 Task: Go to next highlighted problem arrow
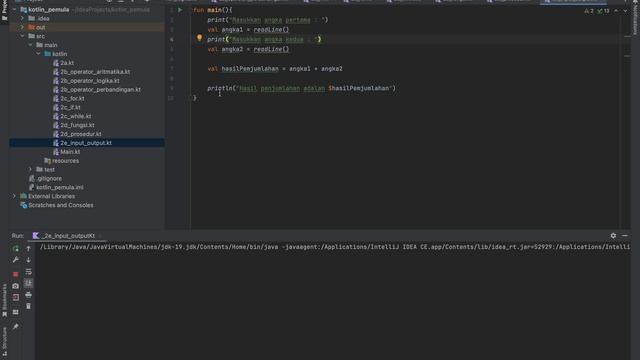pos(625,11)
